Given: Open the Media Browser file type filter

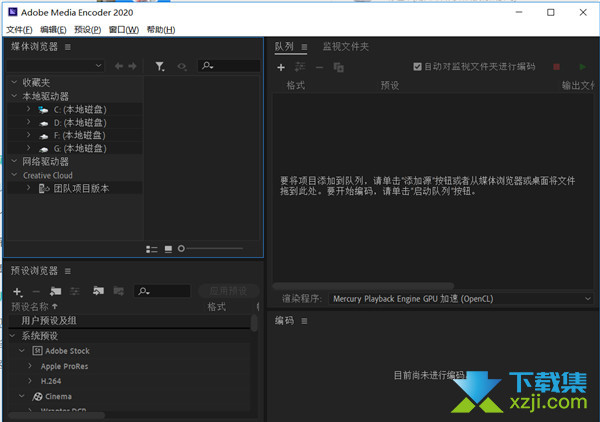Looking at the screenshot, I should [x=160, y=67].
